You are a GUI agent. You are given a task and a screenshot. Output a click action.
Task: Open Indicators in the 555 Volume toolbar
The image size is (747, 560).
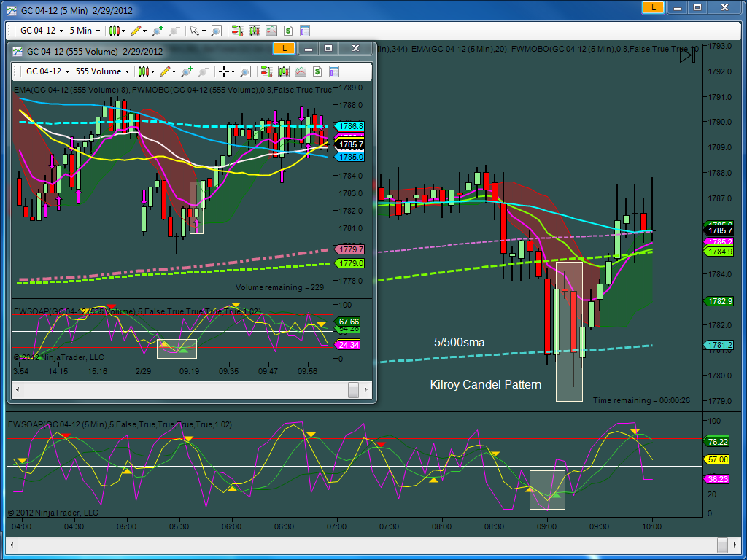(300, 72)
